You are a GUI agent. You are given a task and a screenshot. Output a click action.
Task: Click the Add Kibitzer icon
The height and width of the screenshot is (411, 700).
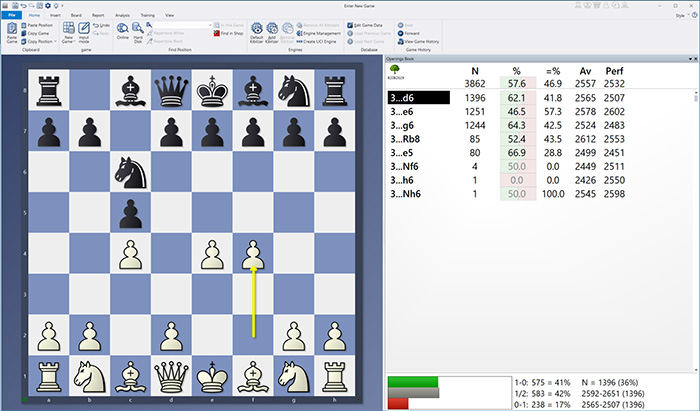pyautogui.click(x=273, y=32)
